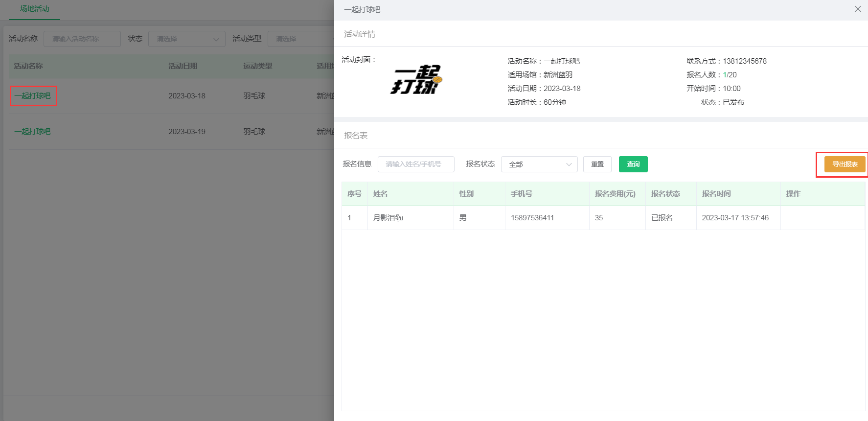Image resolution: width=868 pixels, height=421 pixels.
Task: Click the 活动日期 header in activity list
Action: [x=183, y=66]
